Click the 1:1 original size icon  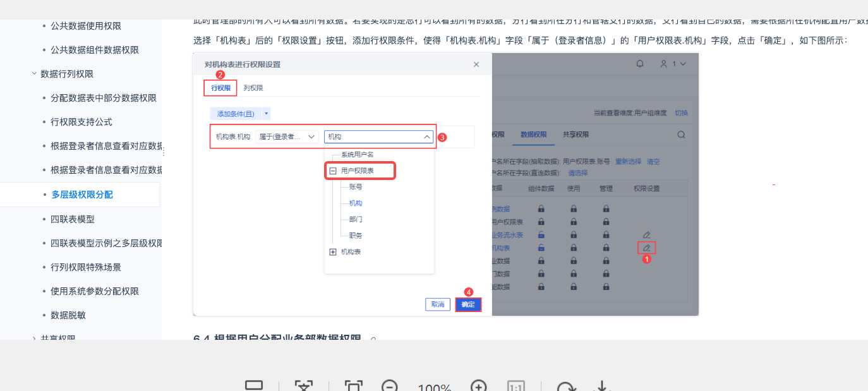(x=516, y=387)
